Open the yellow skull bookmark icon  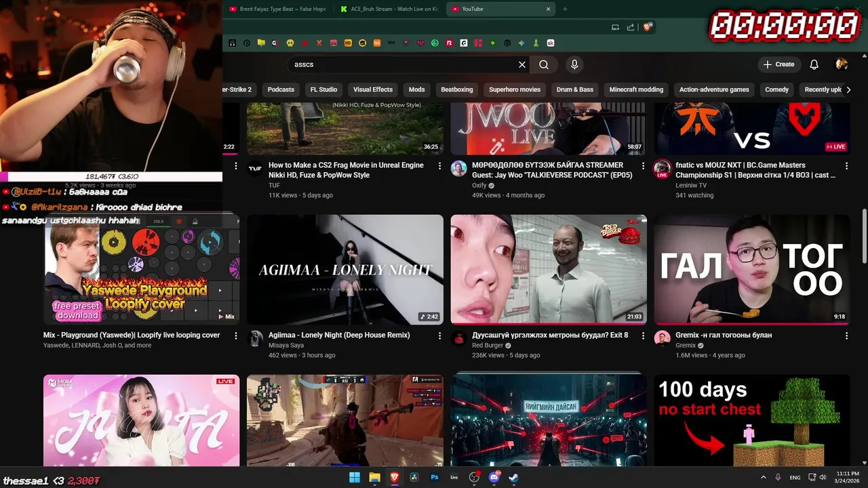point(290,43)
